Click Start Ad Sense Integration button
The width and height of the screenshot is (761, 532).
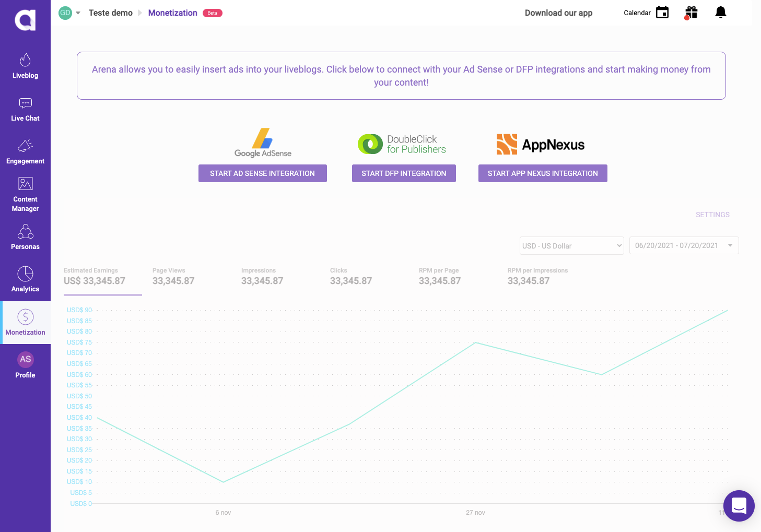tap(262, 173)
